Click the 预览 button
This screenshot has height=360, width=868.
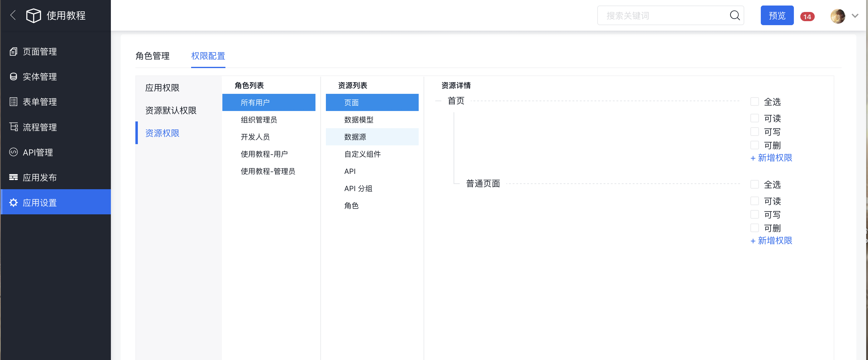[x=777, y=15]
